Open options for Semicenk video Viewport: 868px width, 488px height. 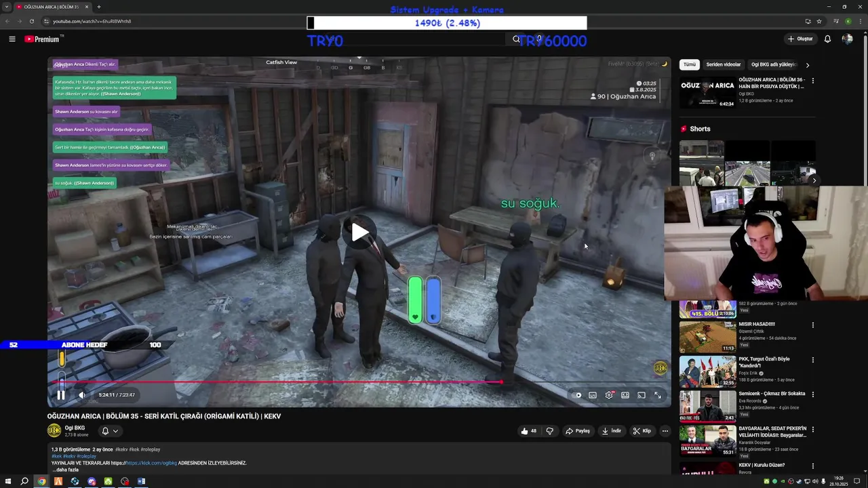tap(812, 394)
